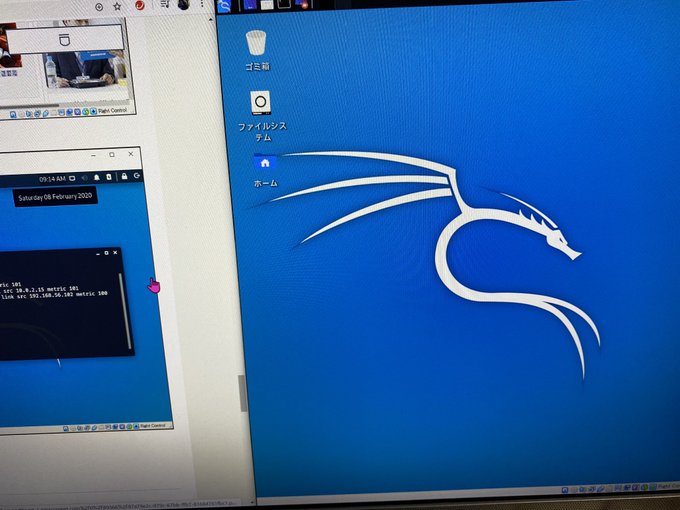Open the red Trend Micro extension icon
The width and height of the screenshot is (680, 510).
point(140,5)
